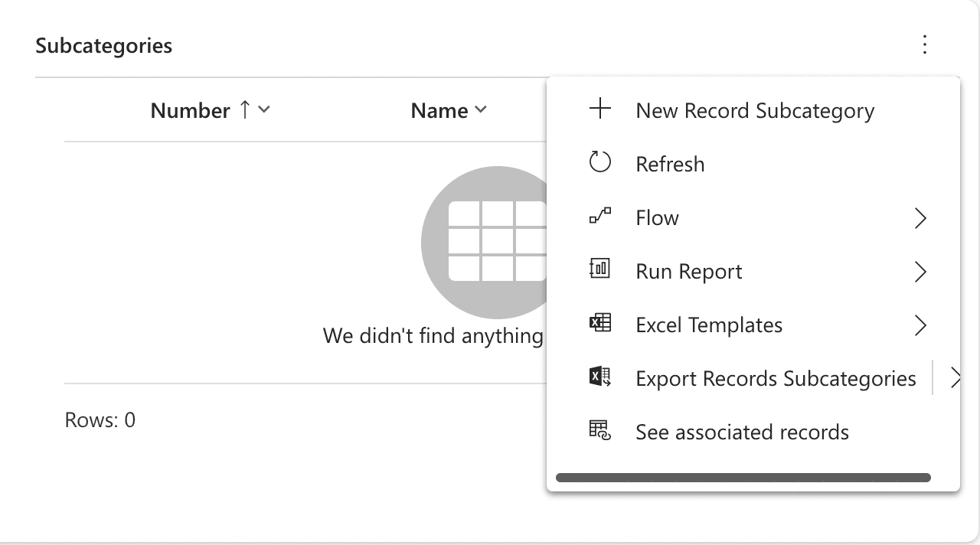Viewport: 980px width, 545px height.
Task: Click the Flow connector icon
Action: pyautogui.click(x=600, y=217)
